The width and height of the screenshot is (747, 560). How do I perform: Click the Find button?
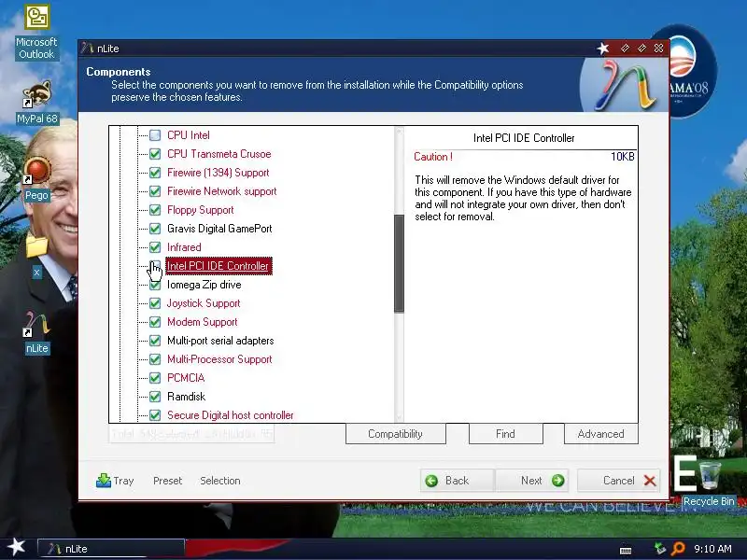505,434
